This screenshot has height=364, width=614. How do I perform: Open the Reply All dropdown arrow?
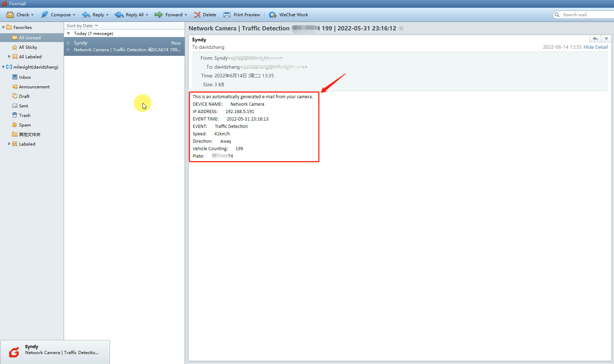(147, 15)
